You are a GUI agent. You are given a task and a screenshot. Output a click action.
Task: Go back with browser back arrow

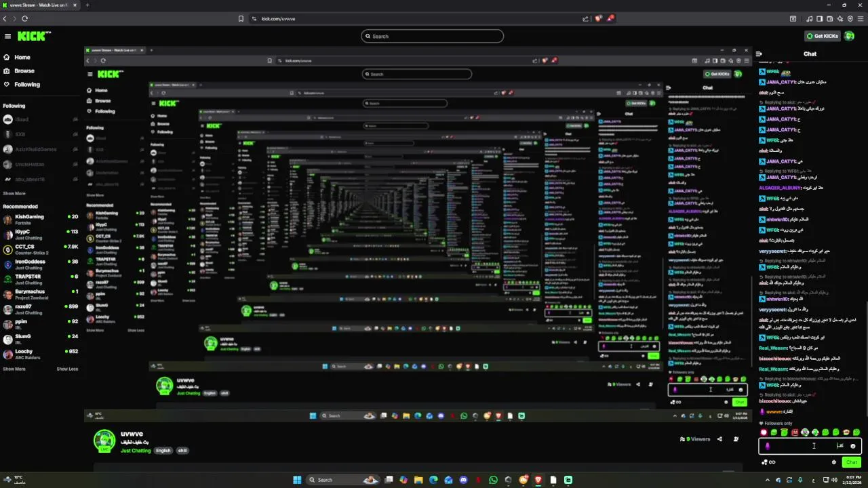[6, 18]
